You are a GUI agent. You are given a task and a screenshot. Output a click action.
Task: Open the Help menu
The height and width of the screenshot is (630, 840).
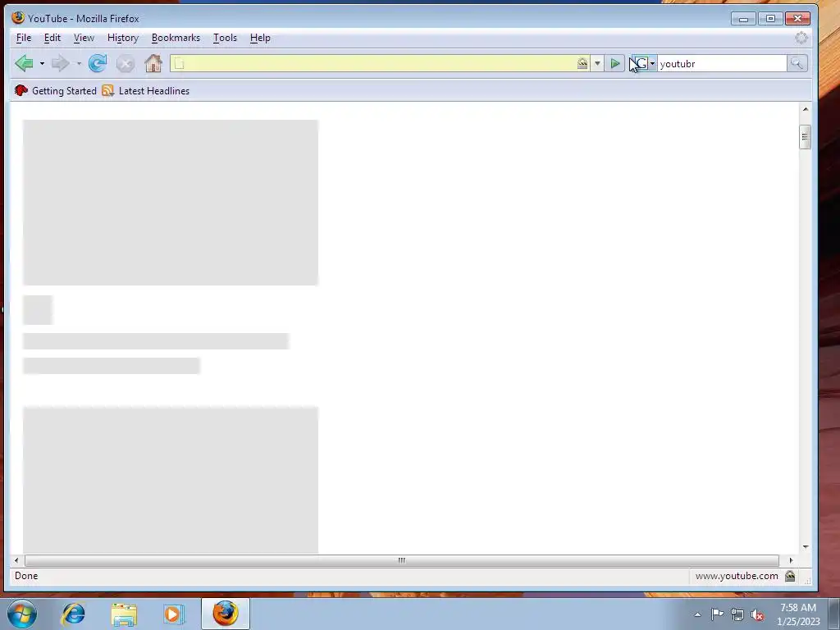tap(260, 38)
